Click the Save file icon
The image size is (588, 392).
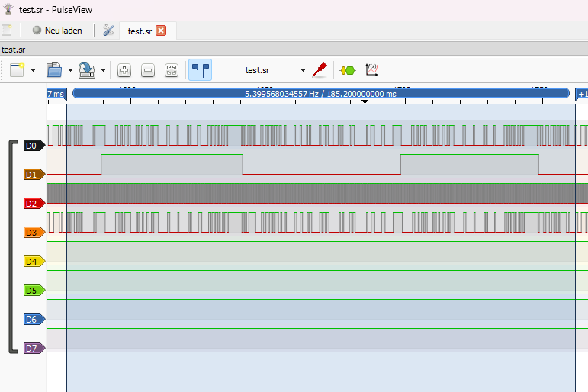[x=87, y=70]
